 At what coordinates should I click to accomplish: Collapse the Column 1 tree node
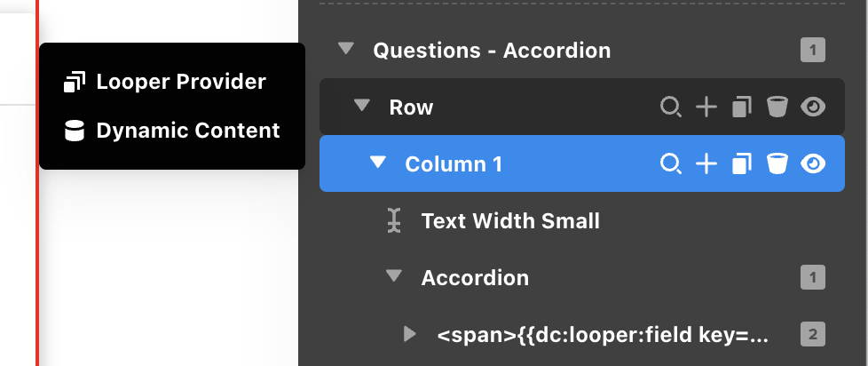pyautogui.click(x=378, y=163)
